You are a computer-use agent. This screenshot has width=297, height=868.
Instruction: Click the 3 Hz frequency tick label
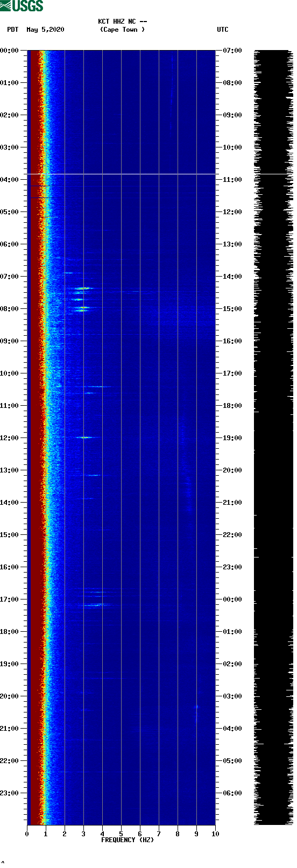click(x=83, y=834)
